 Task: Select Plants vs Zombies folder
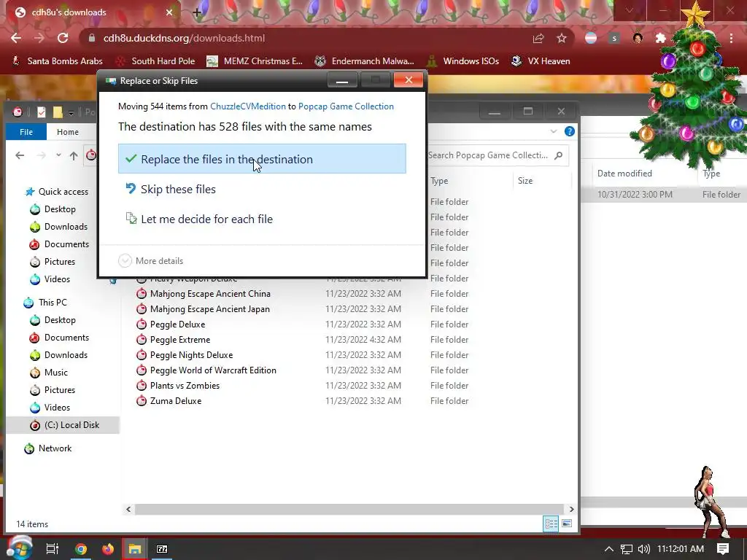coord(185,385)
